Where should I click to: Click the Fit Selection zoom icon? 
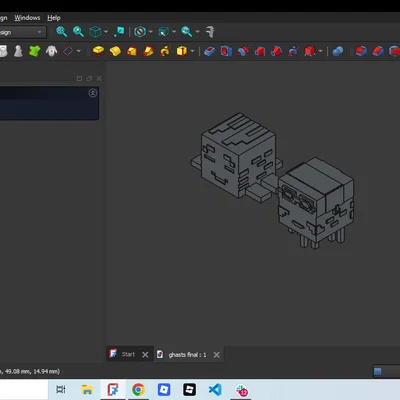78,32
